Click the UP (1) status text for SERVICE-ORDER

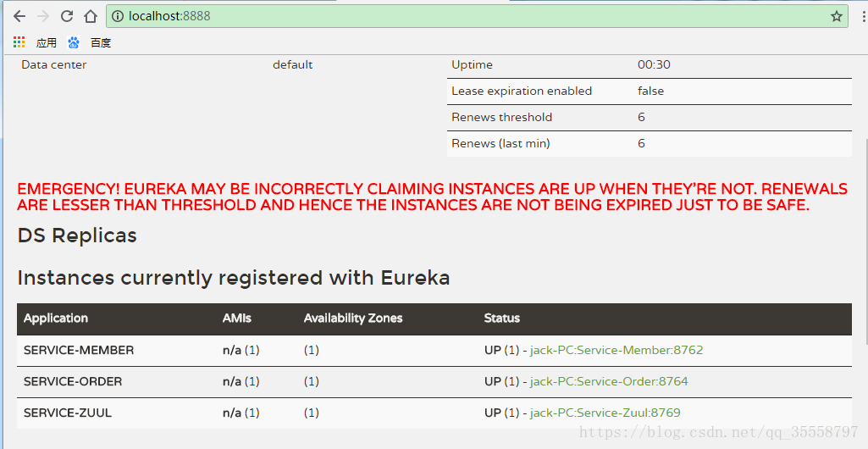coord(501,381)
